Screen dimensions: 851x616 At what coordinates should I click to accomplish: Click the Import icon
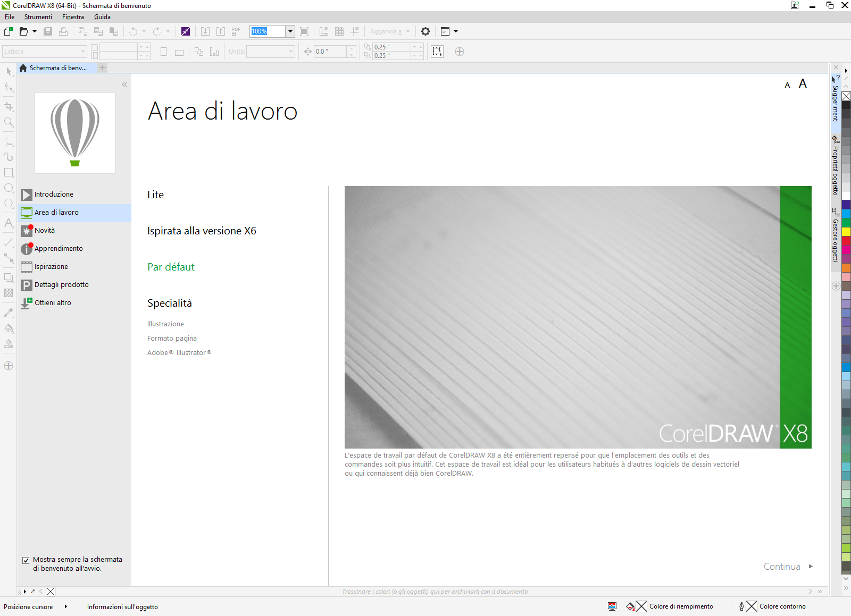click(x=205, y=31)
